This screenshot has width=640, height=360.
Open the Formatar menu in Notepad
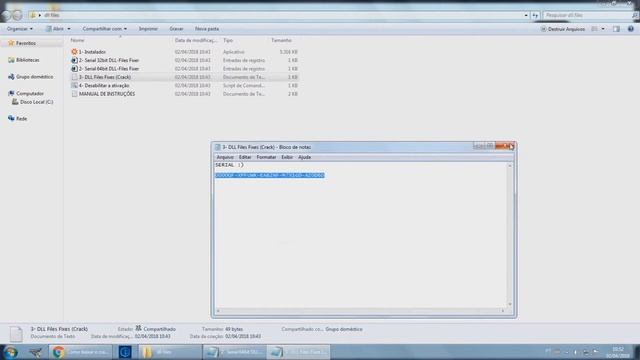click(x=266, y=157)
